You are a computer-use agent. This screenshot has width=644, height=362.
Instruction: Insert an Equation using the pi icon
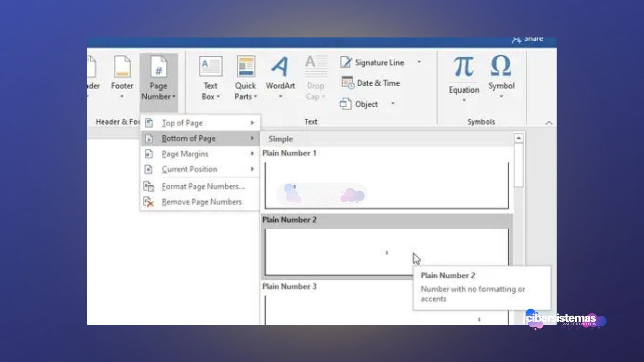click(463, 68)
